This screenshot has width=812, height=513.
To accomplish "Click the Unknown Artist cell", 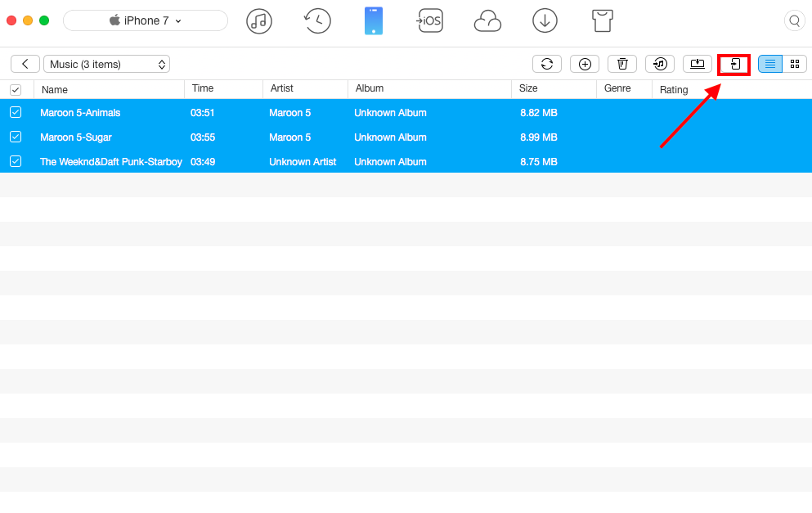I will point(303,162).
